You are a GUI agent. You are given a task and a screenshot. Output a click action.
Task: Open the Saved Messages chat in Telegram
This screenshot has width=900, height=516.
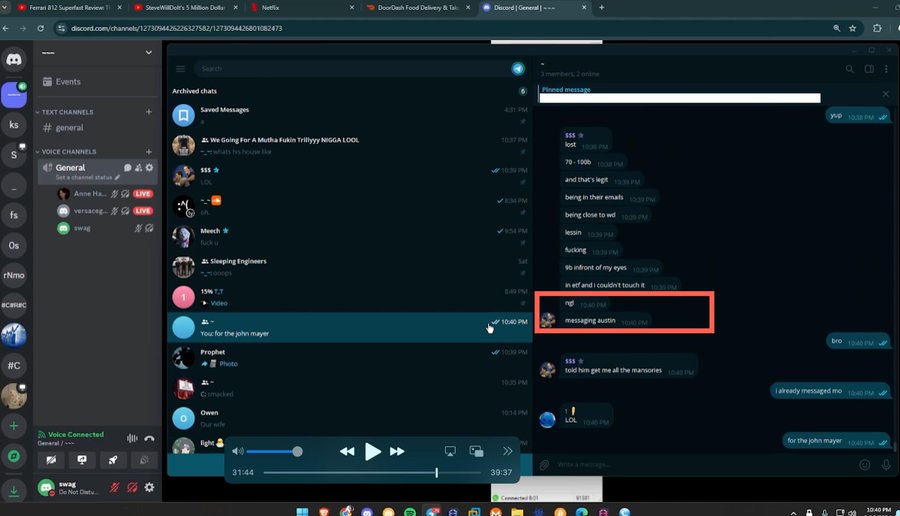click(x=350, y=115)
